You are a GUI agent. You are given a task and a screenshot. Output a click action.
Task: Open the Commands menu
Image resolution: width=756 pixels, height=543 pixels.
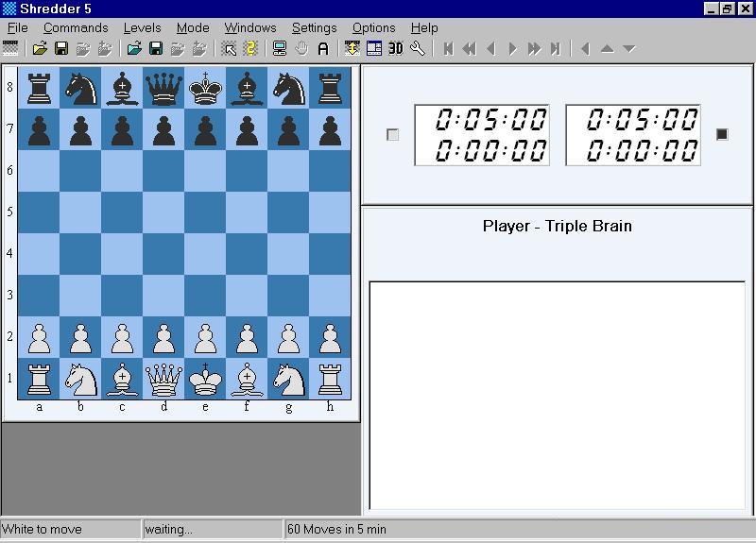pyautogui.click(x=76, y=27)
